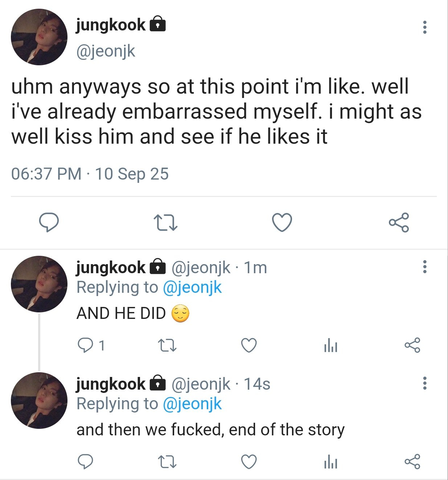This screenshot has height=480, width=448.
Task: Open more options on "AND HE DID" reply
Action: [425, 267]
